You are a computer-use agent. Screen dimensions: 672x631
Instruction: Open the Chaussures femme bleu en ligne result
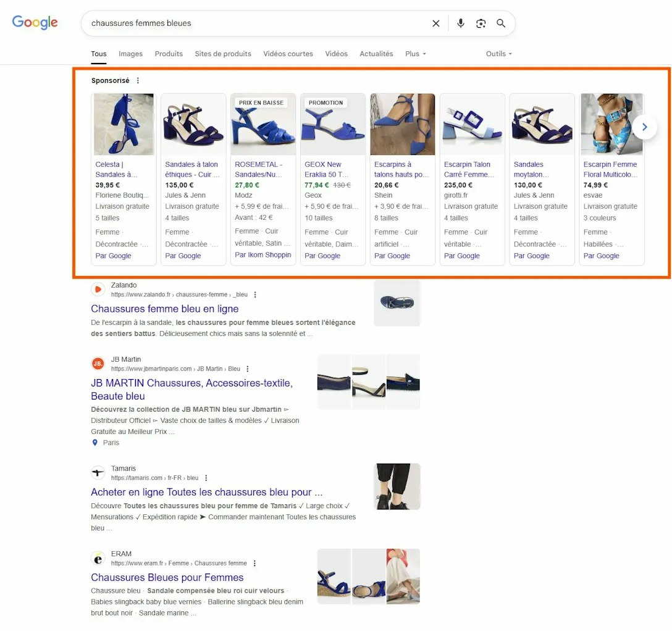[164, 309]
